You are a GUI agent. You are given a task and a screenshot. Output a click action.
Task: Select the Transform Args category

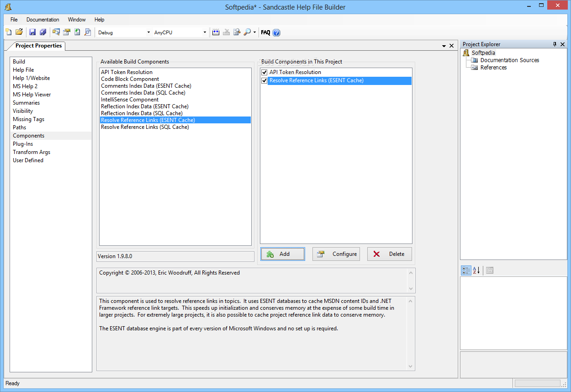point(51,152)
